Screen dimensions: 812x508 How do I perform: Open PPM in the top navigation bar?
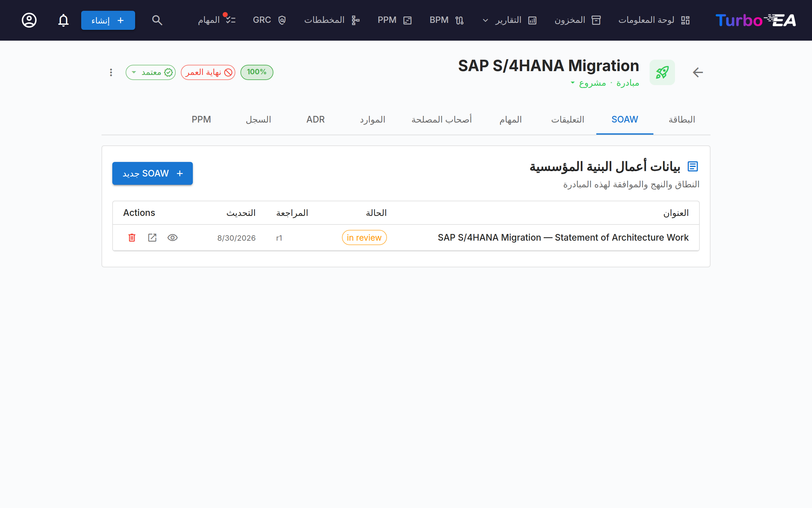[x=394, y=20]
